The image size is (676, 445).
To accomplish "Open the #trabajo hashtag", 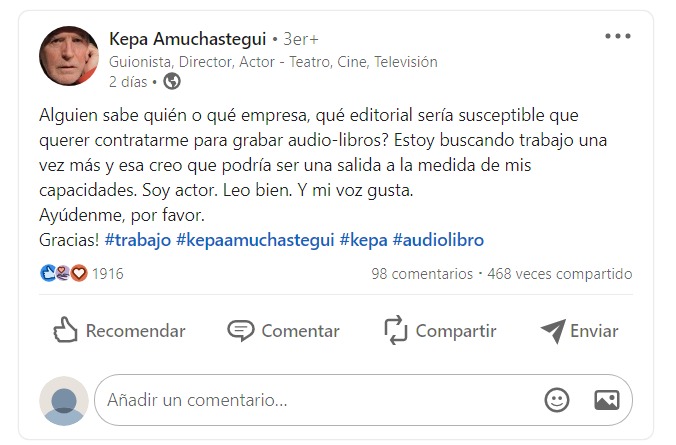I will pos(138,240).
